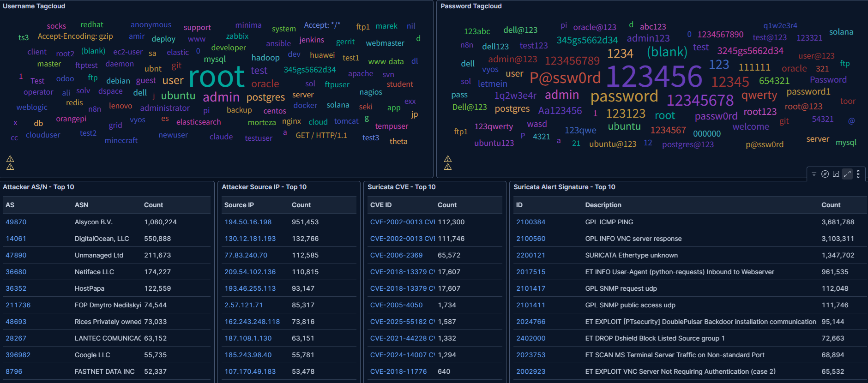Image resolution: width=868 pixels, height=383 pixels.
Task: Click the CVE-2006-2369 entry
Action: click(396, 255)
